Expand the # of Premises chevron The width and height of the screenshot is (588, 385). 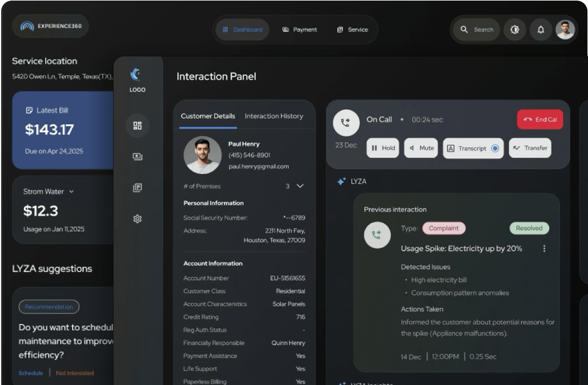click(300, 186)
